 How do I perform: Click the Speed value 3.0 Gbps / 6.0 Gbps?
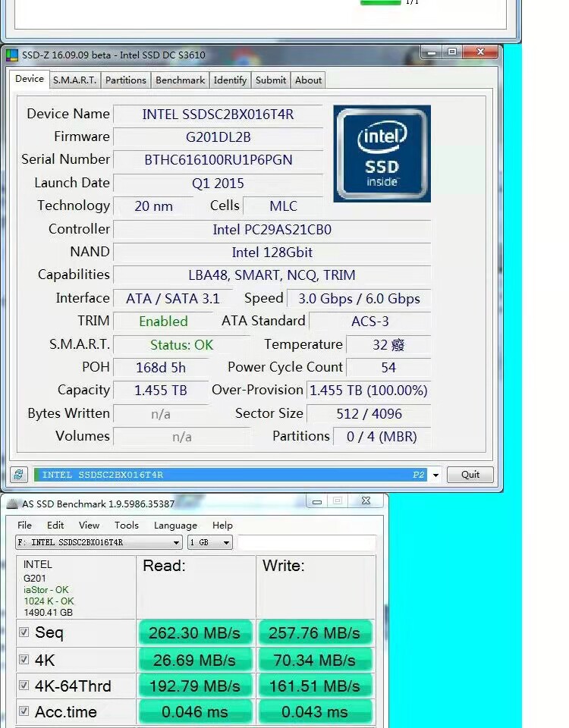tap(359, 298)
